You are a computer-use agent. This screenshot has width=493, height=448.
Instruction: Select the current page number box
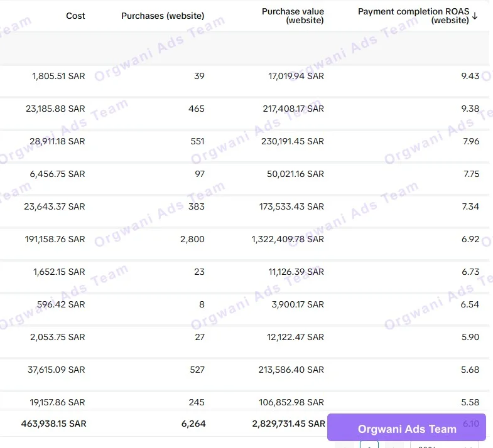point(369,445)
